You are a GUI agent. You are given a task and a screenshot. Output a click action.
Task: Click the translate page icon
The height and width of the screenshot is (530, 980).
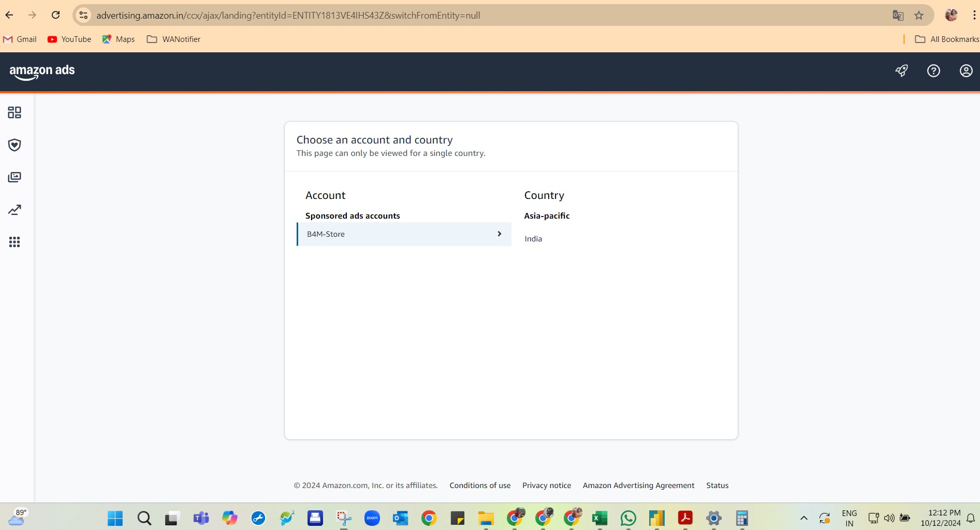click(x=898, y=15)
